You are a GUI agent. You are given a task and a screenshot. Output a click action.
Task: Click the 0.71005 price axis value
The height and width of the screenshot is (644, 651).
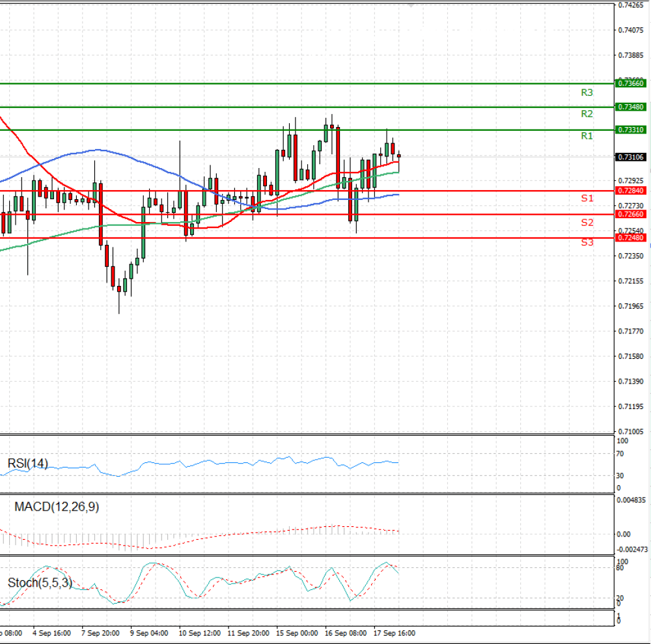click(x=631, y=432)
